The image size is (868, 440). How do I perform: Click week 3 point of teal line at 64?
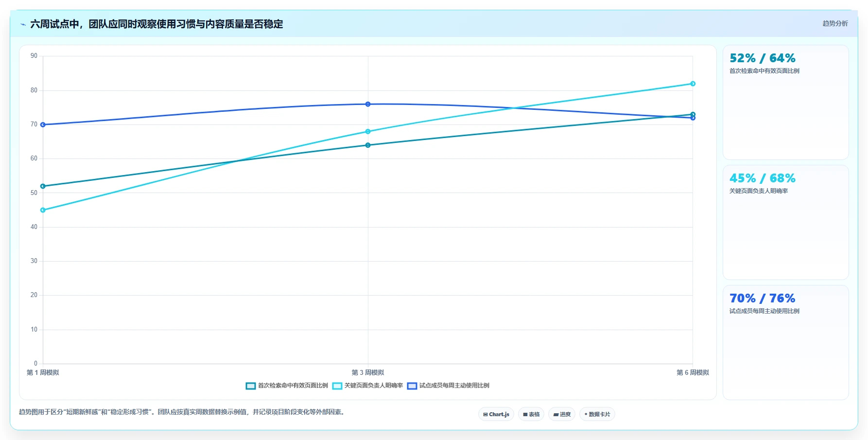368,145
